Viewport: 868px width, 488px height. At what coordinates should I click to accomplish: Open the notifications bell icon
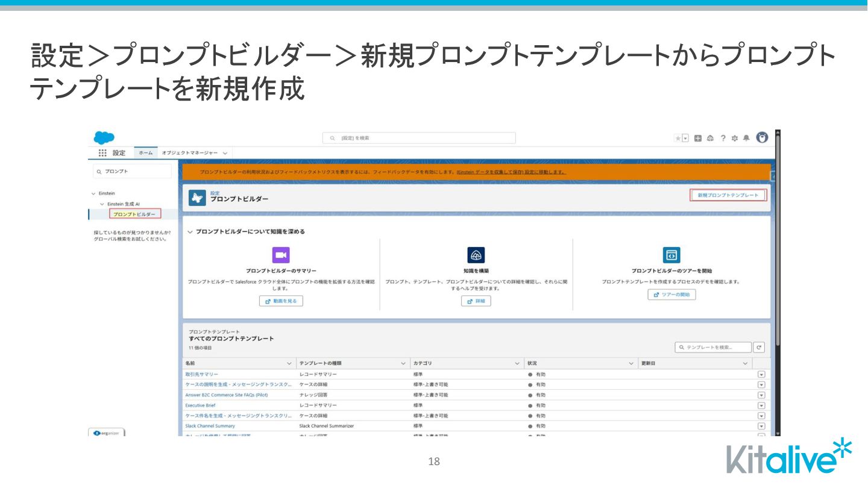click(x=746, y=138)
